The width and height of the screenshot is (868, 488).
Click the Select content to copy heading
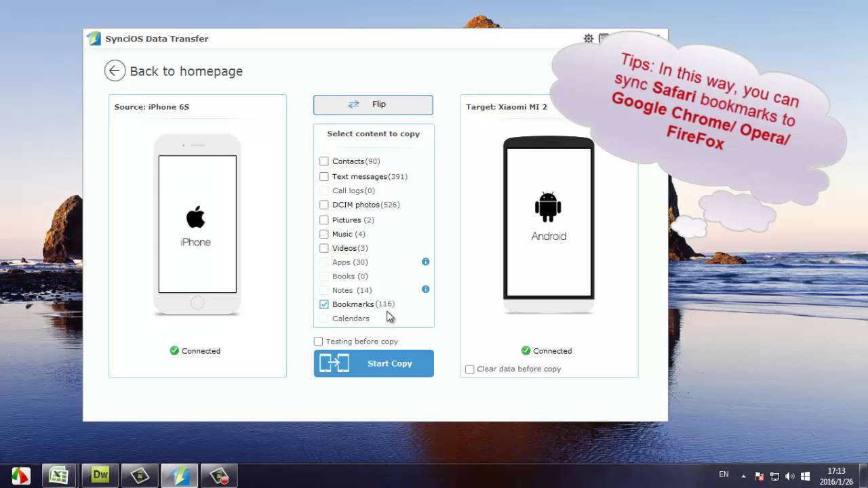pos(374,134)
